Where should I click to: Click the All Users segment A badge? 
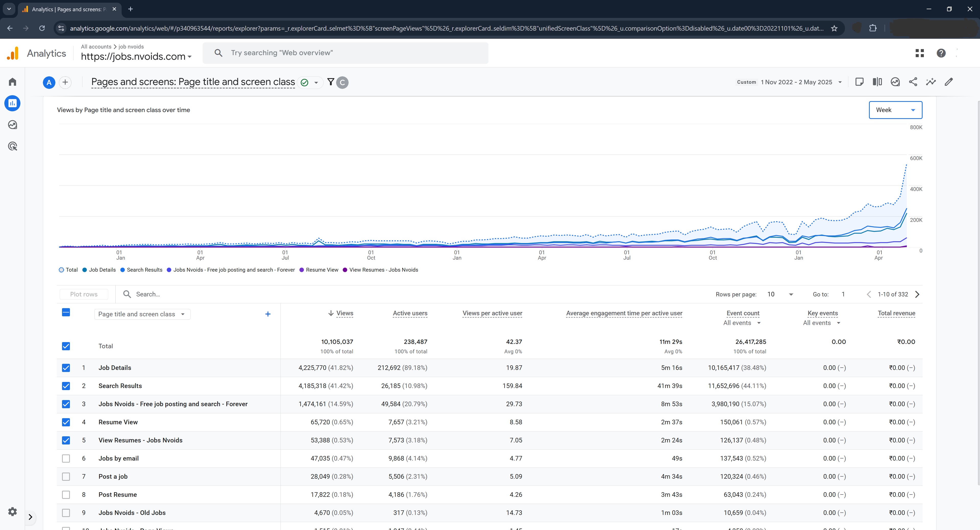(x=49, y=82)
